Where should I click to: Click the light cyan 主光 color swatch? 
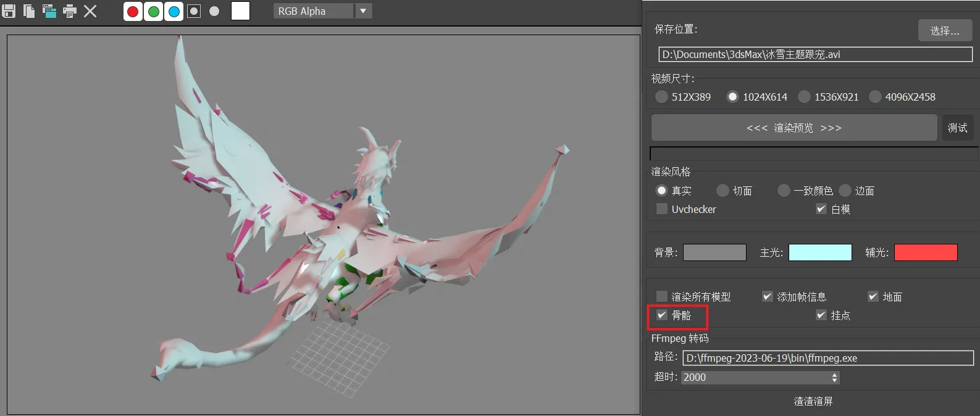820,252
